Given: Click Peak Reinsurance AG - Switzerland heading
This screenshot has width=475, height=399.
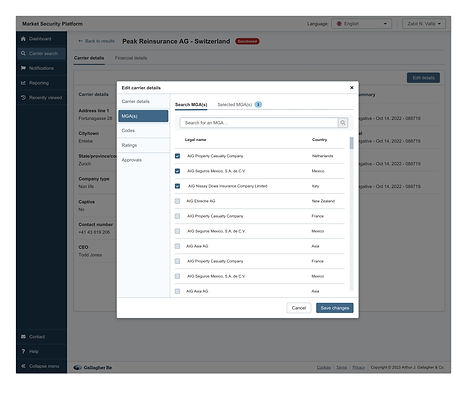Looking at the screenshot, I should (x=176, y=41).
